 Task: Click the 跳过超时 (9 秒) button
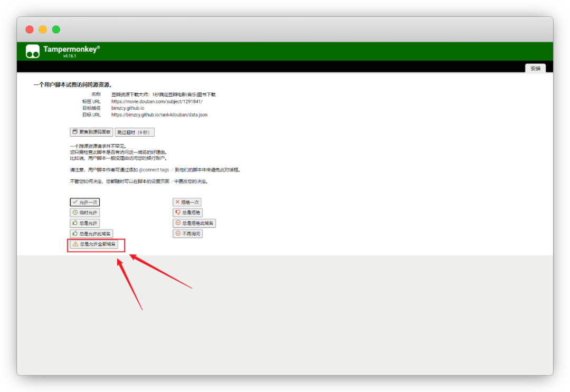135,132
